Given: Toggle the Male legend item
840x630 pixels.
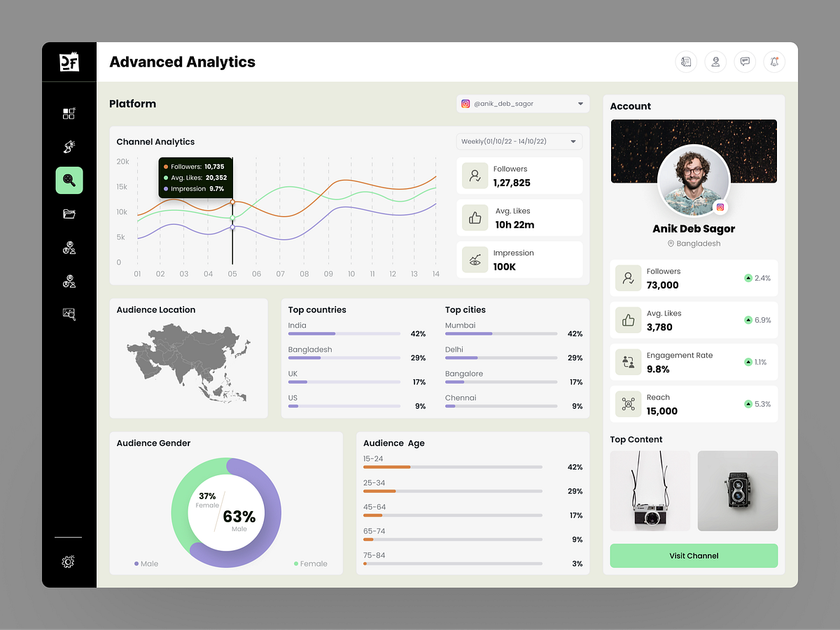Looking at the screenshot, I should pos(146,563).
